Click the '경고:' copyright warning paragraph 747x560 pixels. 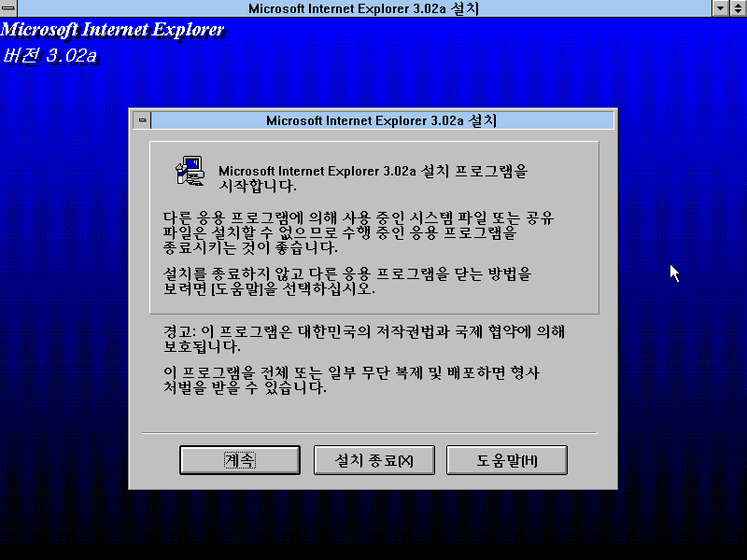[364, 339]
